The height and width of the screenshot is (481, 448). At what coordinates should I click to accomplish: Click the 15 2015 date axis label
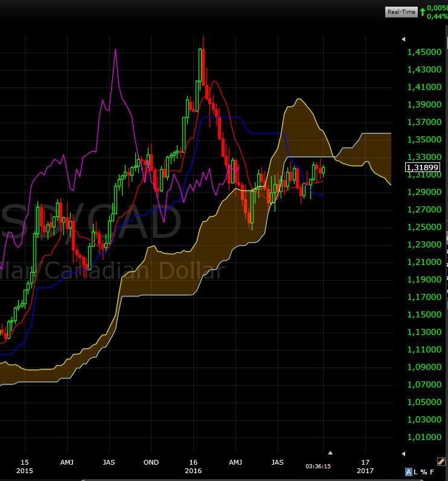point(25,467)
